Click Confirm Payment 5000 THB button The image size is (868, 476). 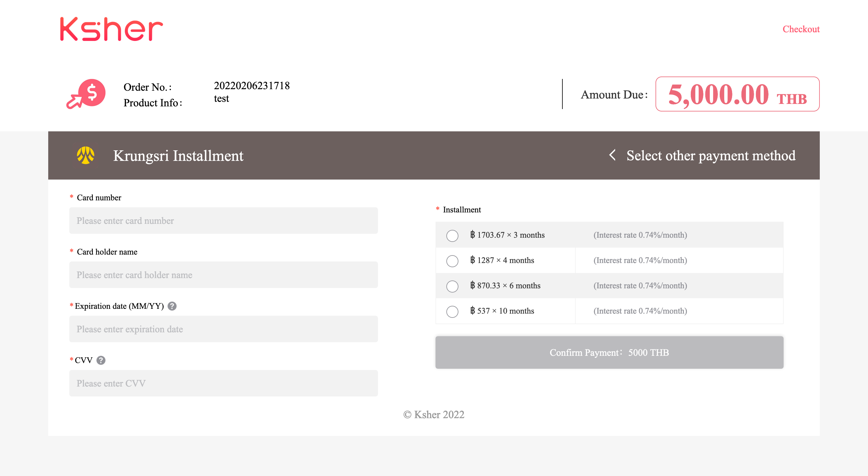609,352
